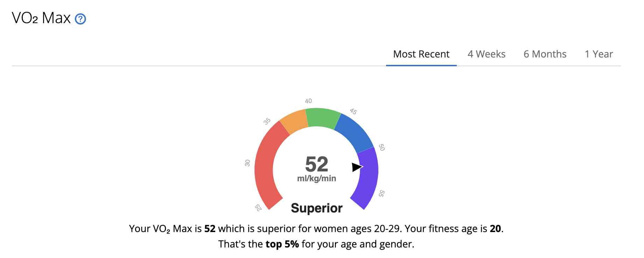The height and width of the screenshot is (258, 644).
Task: Open the VO2 Max help icon
Action: point(80,19)
